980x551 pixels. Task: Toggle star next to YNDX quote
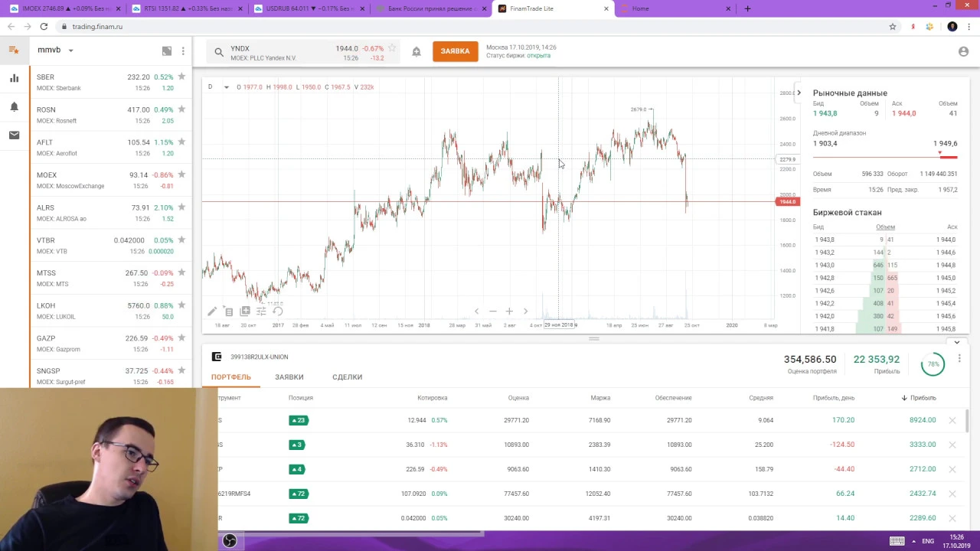coord(392,48)
